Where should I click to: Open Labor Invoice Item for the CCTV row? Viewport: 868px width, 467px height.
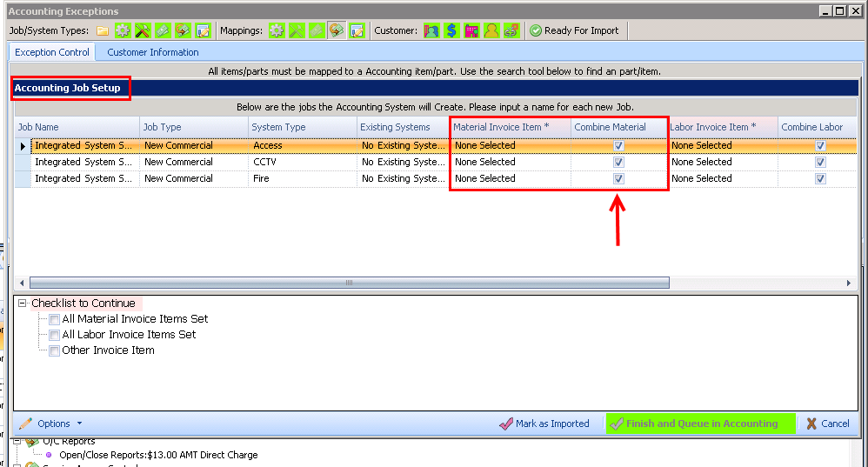[723, 162]
